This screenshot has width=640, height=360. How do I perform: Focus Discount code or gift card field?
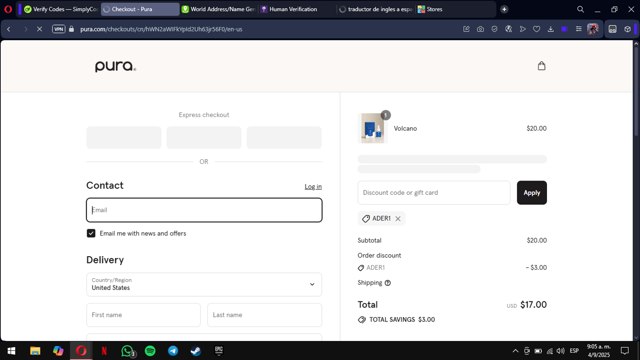434,193
